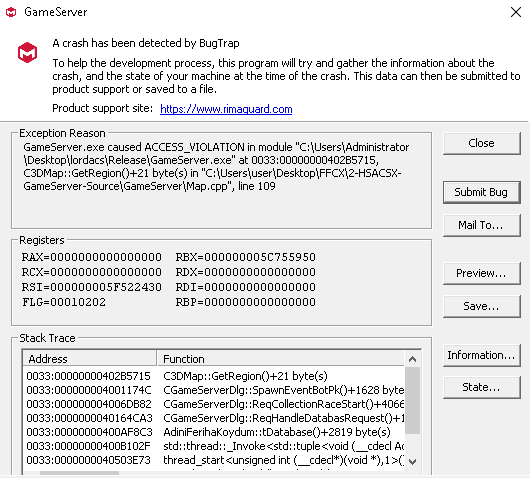Click the GameServer title bar icon
Screen dimensions: 530x478
[11, 12]
